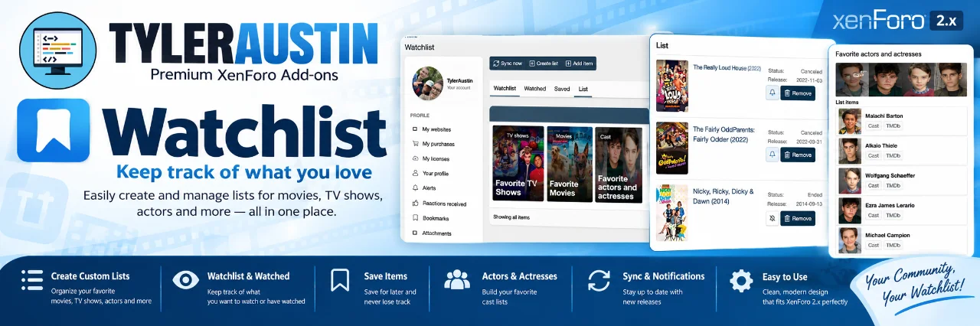Click Ezra James Lerario's photo thumbnail
980x326 pixels.
[850, 210]
